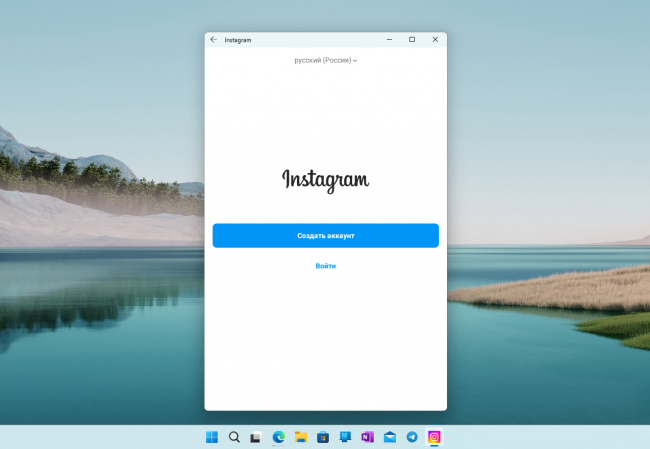
Task: Go back using the Instagram window arrow
Action: pos(213,39)
